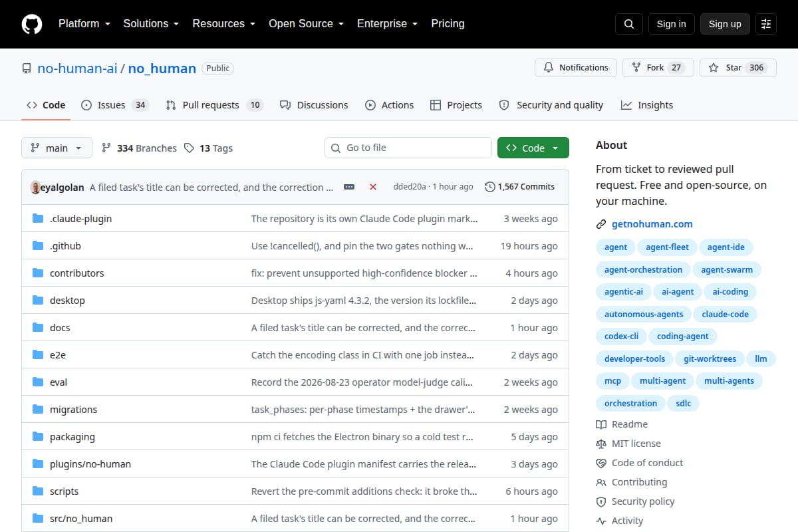Screen dimensions: 798x532
Task: Open the main branch selector dropdown
Action: tap(57, 148)
